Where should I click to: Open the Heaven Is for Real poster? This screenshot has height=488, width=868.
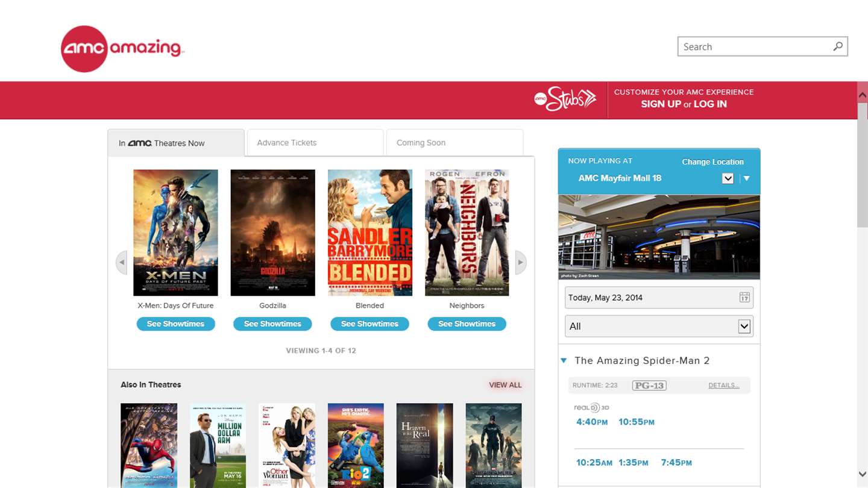[425, 445]
